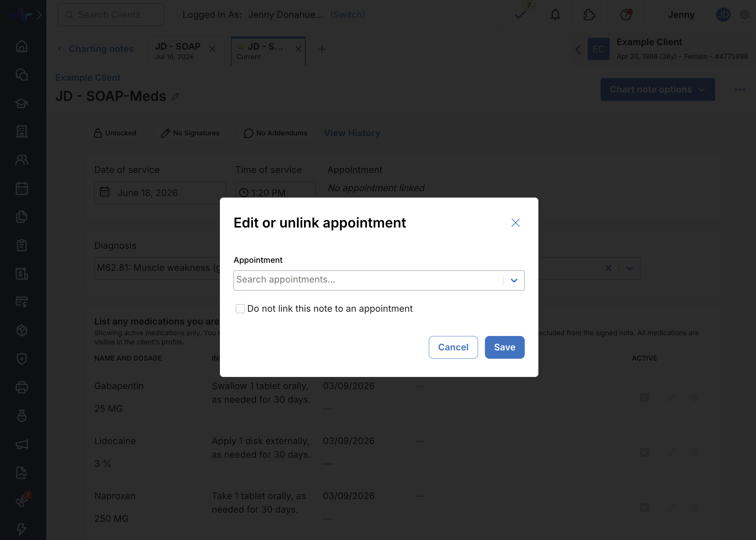Delete the Lidocaine medication trash icon
This screenshot has height=540, width=756.
[x=695, y=452]
